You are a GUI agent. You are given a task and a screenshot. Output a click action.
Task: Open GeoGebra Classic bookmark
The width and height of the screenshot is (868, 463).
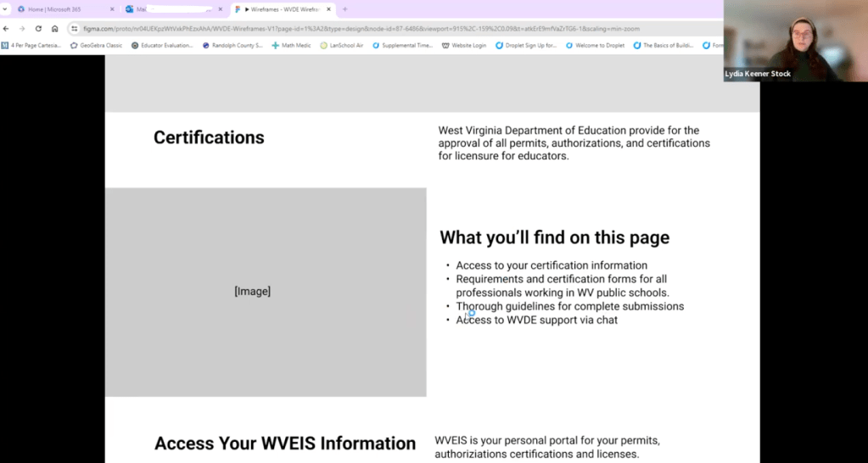96,45
